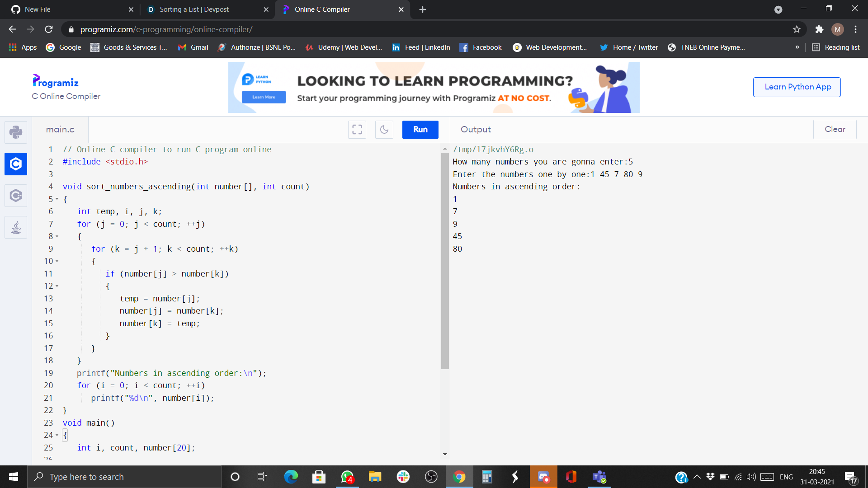Open Microsoft Teams from the taskbar

tap(599, 477)
